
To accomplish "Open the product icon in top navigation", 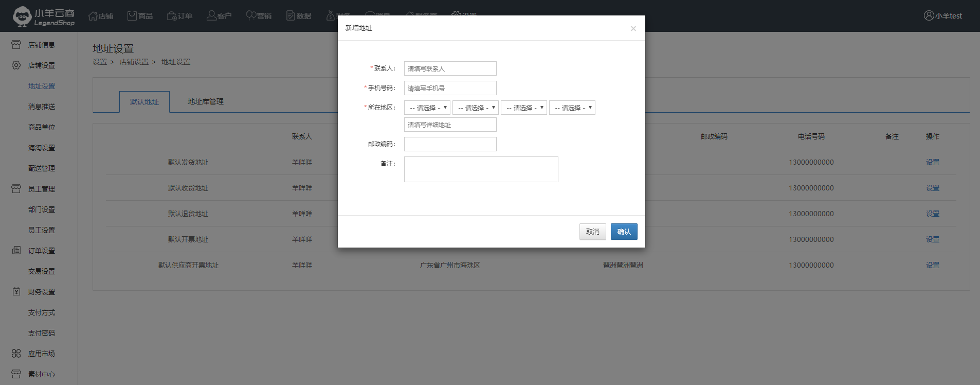I will coord(132,16).
